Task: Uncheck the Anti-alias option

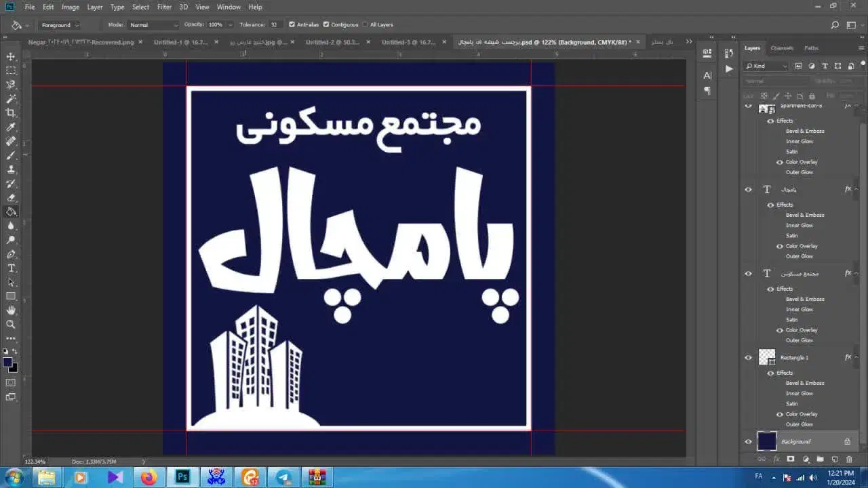Action: tap(292, 24)
